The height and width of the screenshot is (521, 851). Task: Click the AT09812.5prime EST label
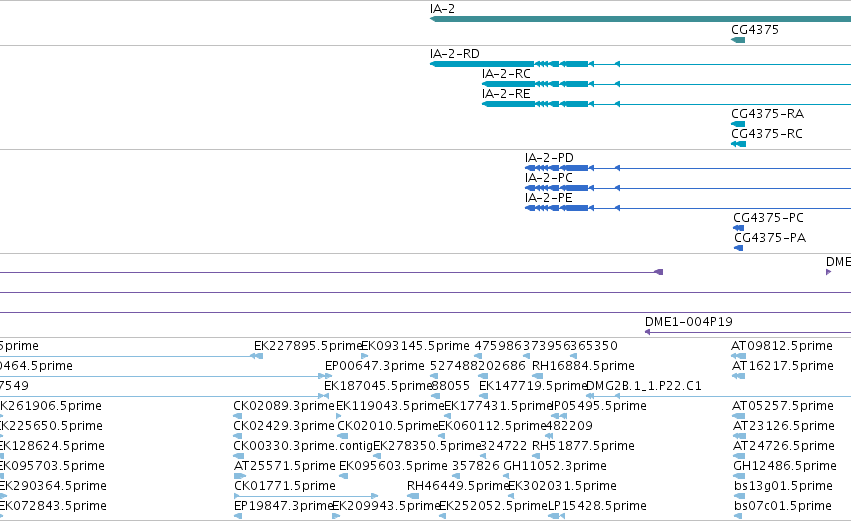click(x=782, y=346)
